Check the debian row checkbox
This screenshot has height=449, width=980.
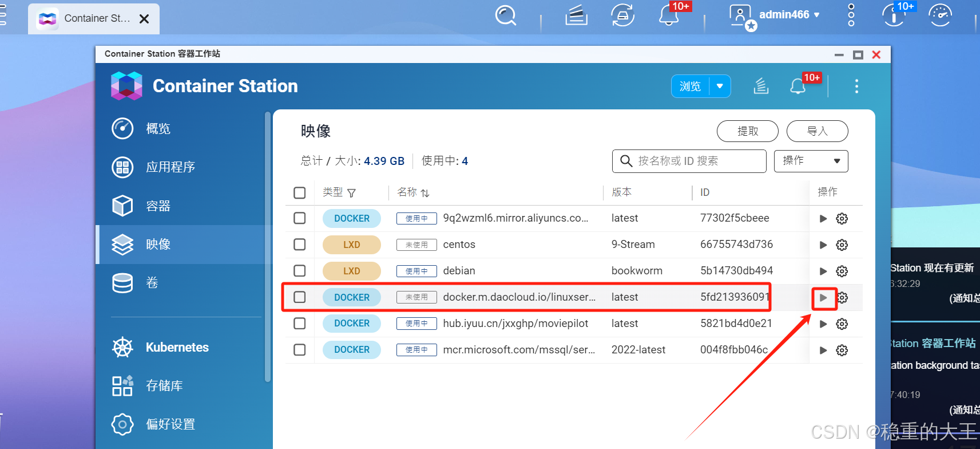(x=299, y=271)
